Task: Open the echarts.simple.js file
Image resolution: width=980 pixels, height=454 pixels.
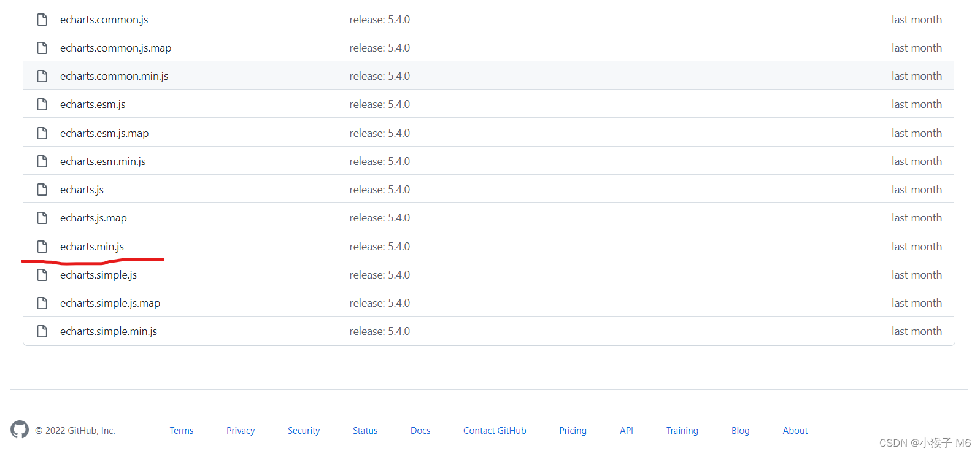Action: point(98,275)
